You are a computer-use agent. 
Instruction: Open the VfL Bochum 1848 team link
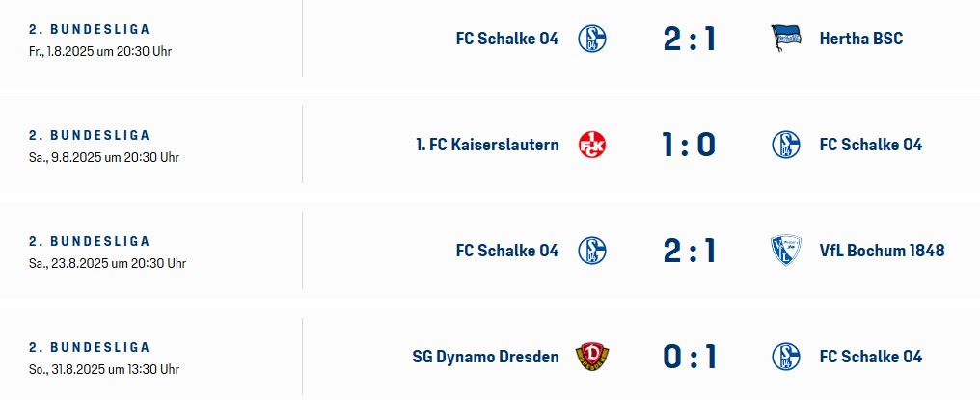882,252
